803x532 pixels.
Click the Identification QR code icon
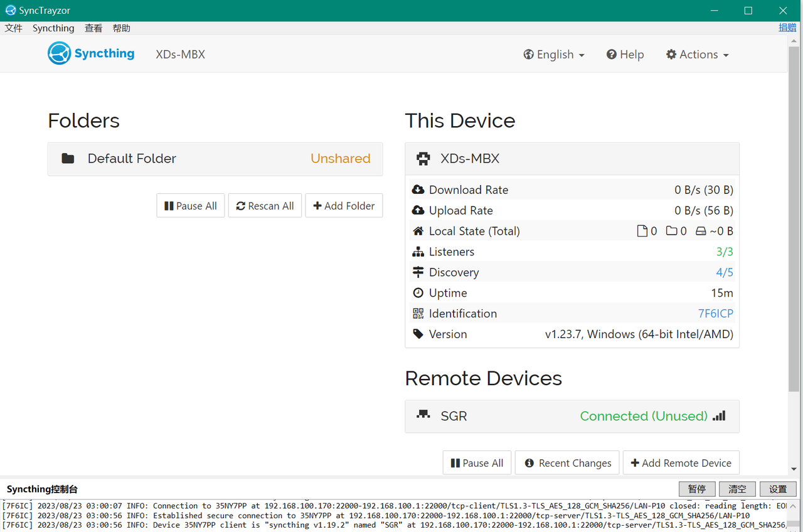tap(418, 314)
